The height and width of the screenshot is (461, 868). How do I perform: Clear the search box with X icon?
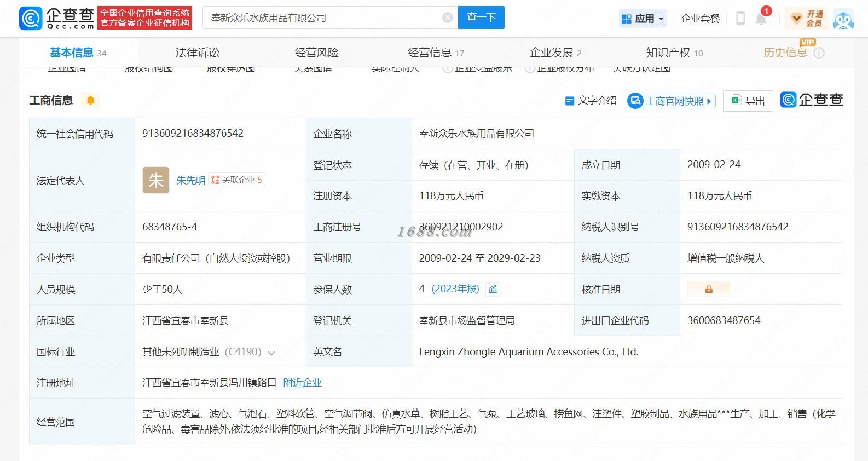coord(448,18)
